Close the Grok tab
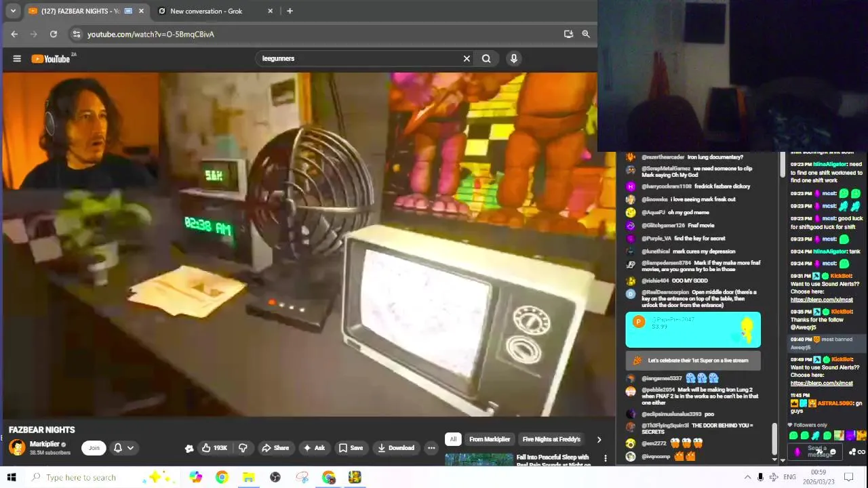Image resolution: width=868 pixels, height=488 pixels. tap(270, 11)
